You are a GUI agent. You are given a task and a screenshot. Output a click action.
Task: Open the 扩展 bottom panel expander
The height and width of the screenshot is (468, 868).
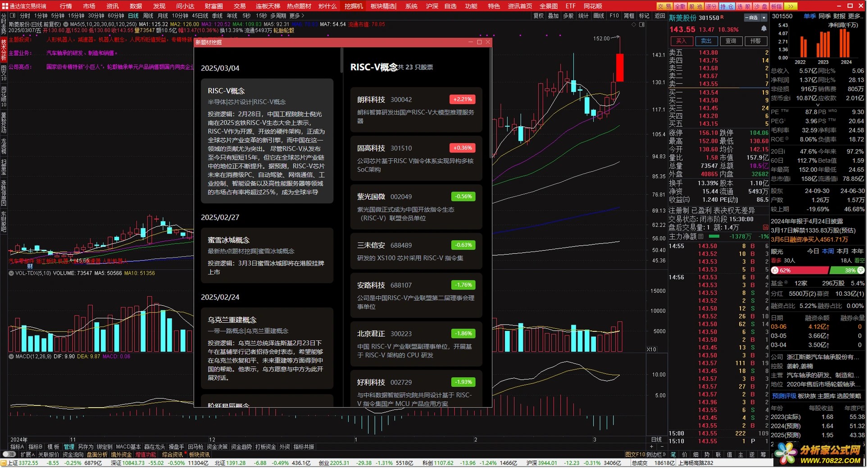pos(27,454)
